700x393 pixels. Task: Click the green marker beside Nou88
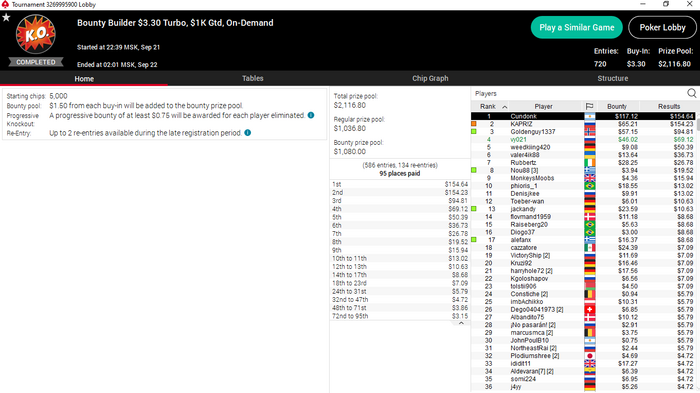[474, 170]
